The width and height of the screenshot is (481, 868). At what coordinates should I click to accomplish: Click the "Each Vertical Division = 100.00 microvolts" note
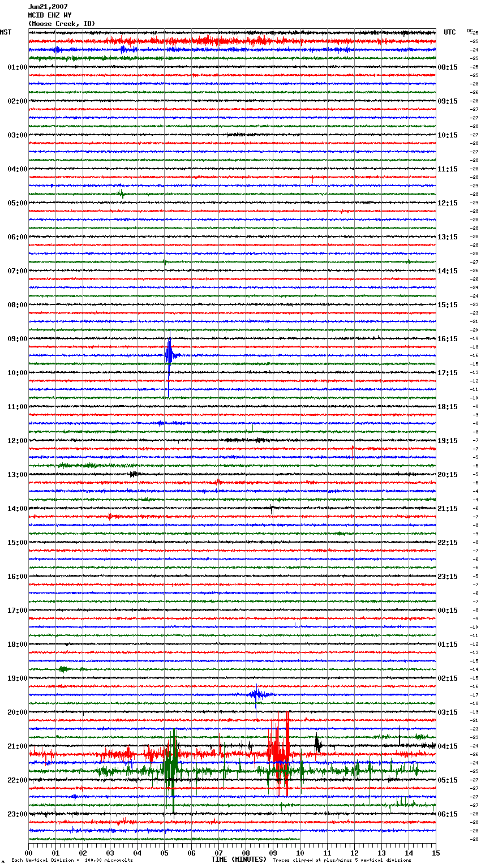click(72, 861)
